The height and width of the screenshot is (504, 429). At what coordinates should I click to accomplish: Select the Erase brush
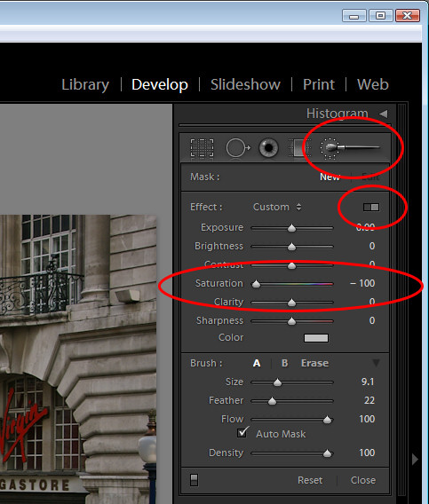314,363
